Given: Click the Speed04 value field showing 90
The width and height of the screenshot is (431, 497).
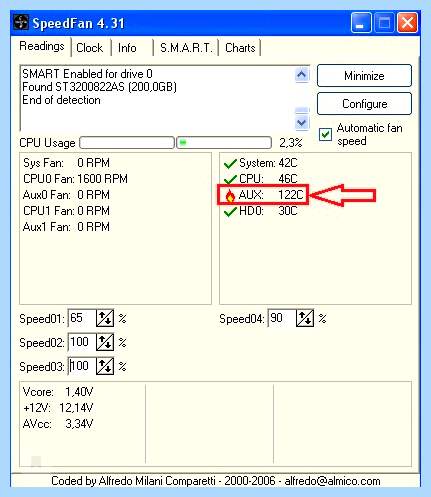Looking at the screenshot, I should tap(282, 318).
